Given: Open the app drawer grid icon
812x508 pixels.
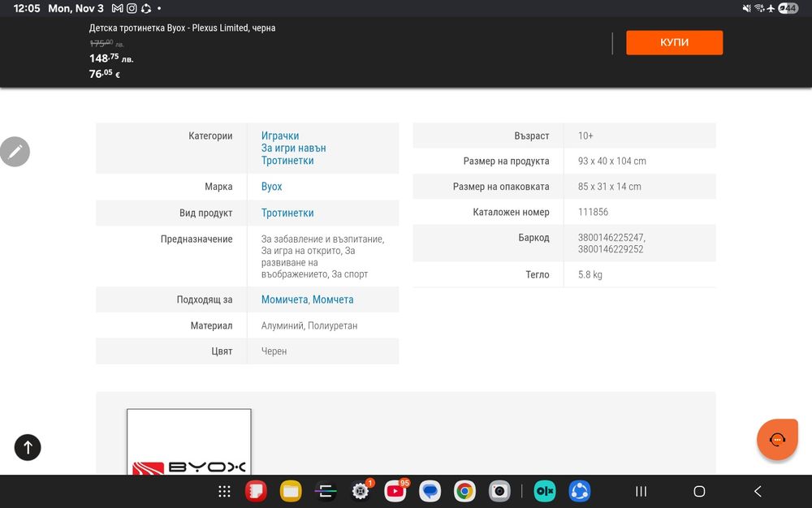Looking at the screenshot, I should [224, 492].
